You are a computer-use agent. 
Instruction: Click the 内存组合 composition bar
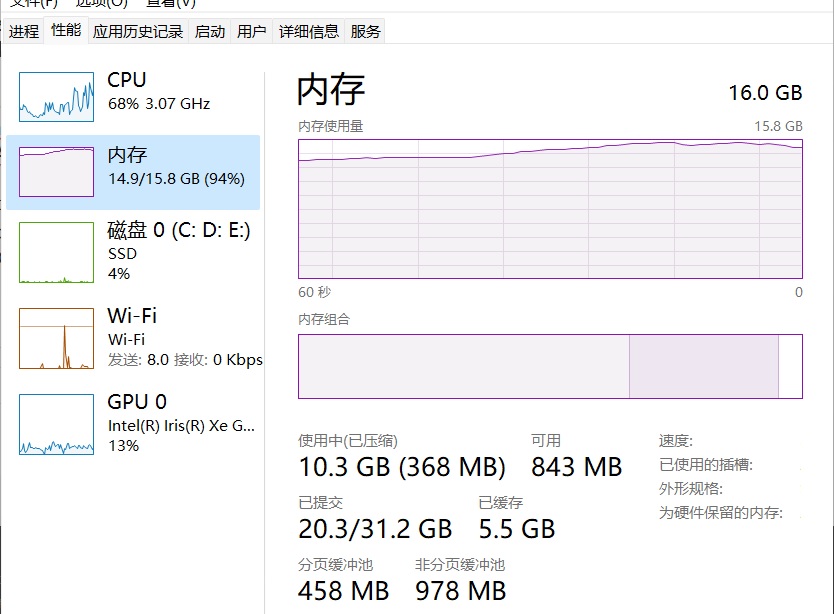tap(550, 366)
